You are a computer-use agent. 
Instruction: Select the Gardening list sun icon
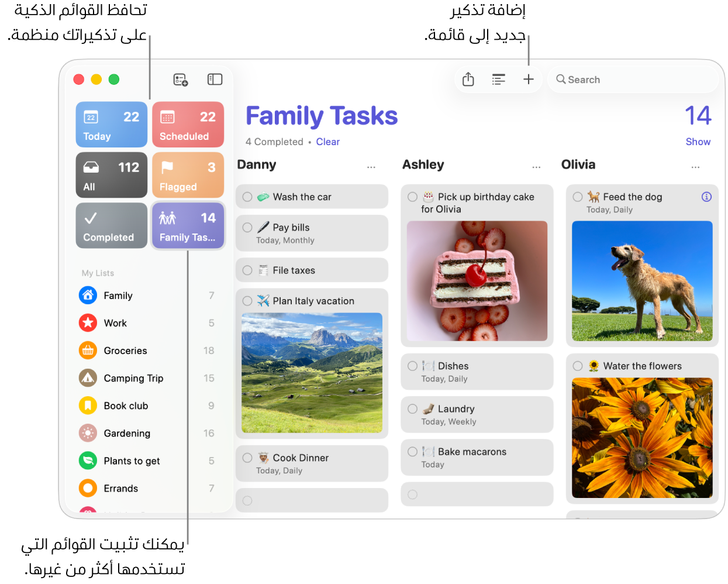[x=88, y=433]
